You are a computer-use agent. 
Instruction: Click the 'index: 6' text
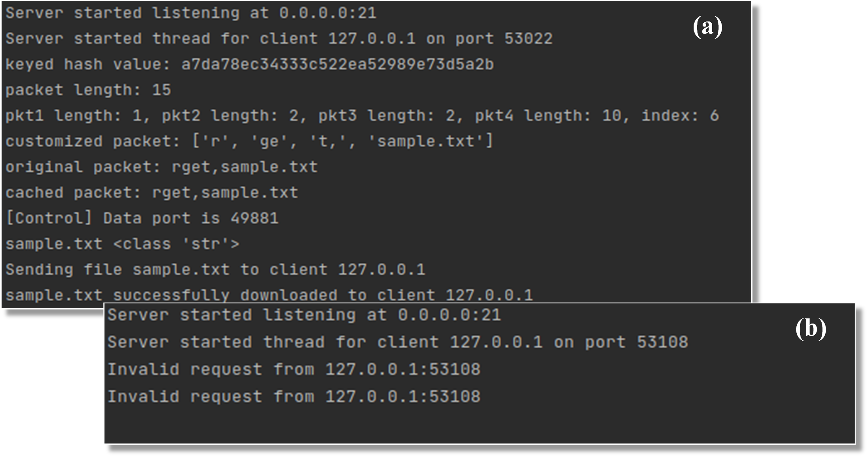680,116
